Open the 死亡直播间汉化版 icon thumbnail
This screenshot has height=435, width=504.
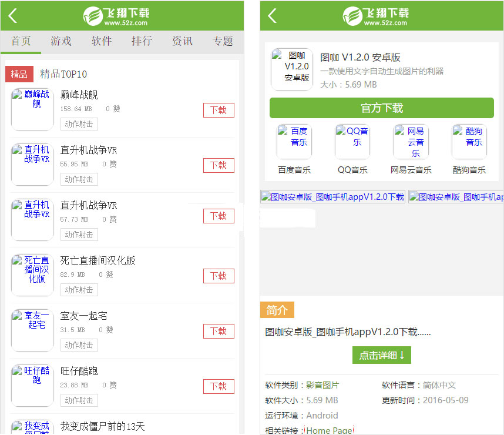pyautogui.click(x=32, y=275)
